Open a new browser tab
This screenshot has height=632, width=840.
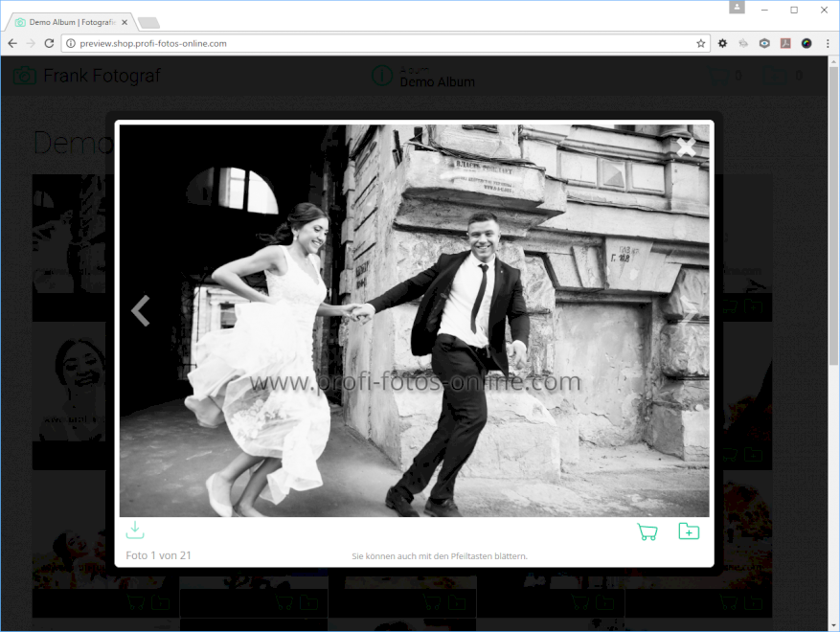point(148,22)
